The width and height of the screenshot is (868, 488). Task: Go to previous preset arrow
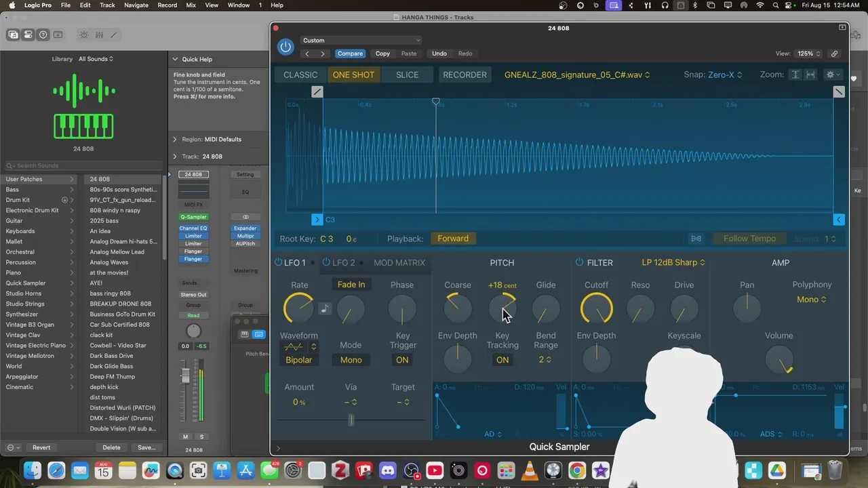(x=307, y=54)
